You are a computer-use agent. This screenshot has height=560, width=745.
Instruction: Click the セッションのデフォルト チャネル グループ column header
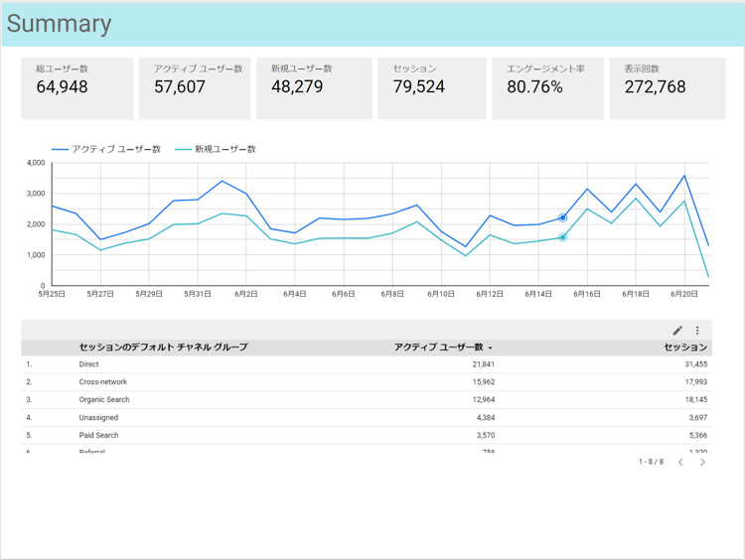click(163, 348)
